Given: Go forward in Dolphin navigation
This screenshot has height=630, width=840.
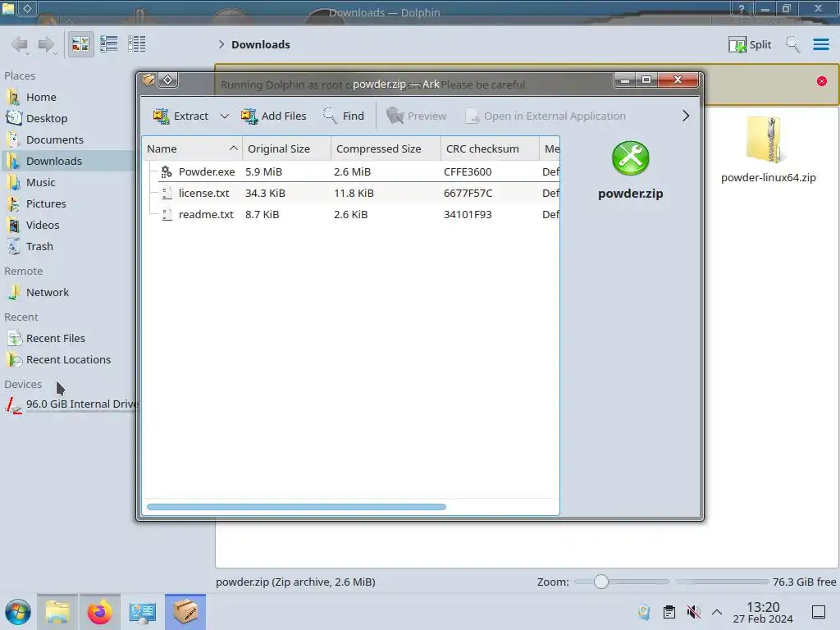Looking at the screenshot, I should 47,44.
